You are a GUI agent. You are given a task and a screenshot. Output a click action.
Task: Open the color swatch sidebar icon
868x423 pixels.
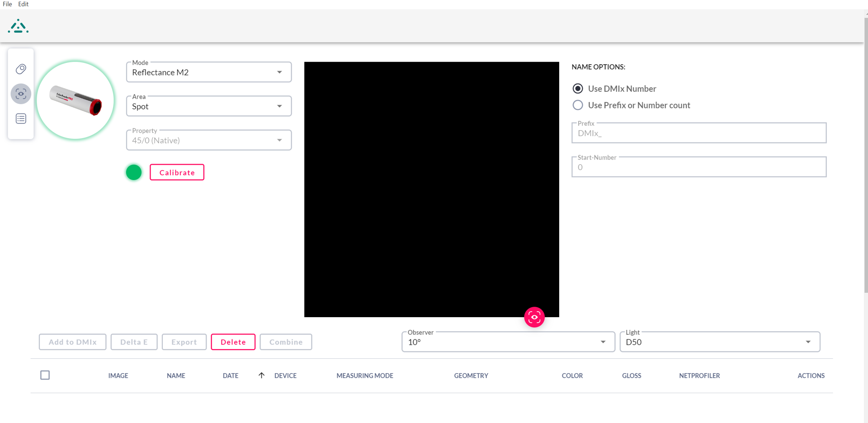[21, 69]
